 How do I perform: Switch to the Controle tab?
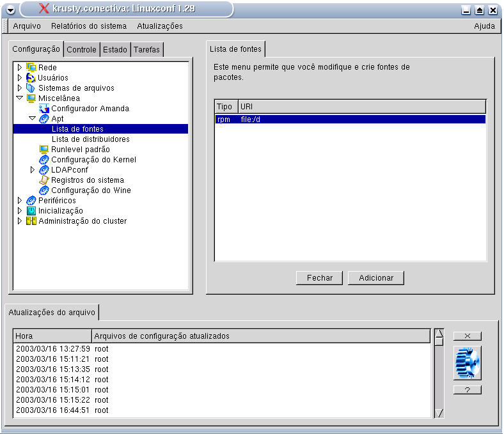click(x=81, y=49)
